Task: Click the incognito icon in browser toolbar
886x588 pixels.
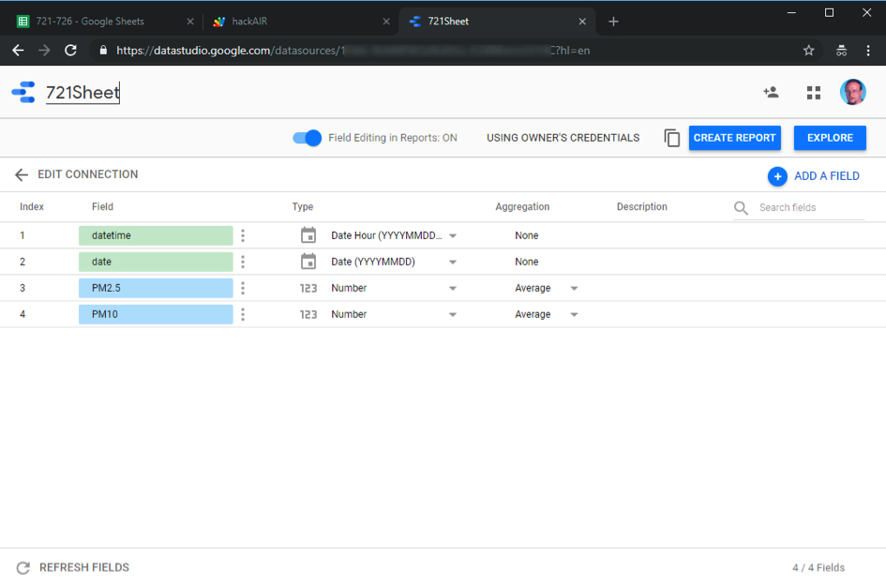Action: point(841,51)
